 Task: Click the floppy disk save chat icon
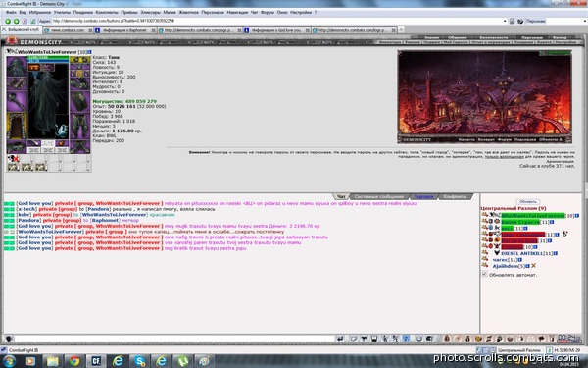(374, 339)
